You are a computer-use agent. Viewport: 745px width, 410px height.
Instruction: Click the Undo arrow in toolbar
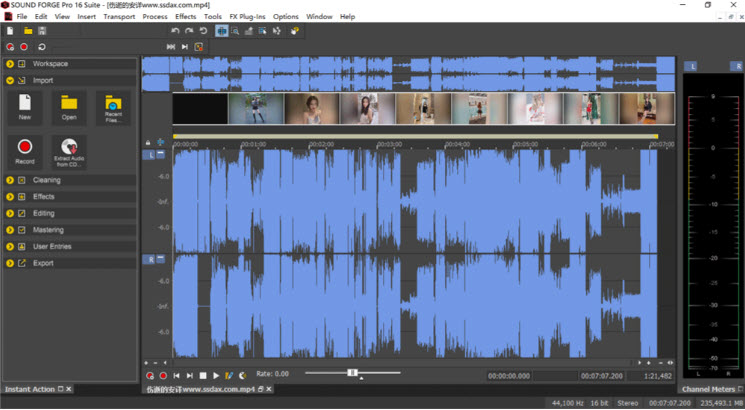[175, 31]
